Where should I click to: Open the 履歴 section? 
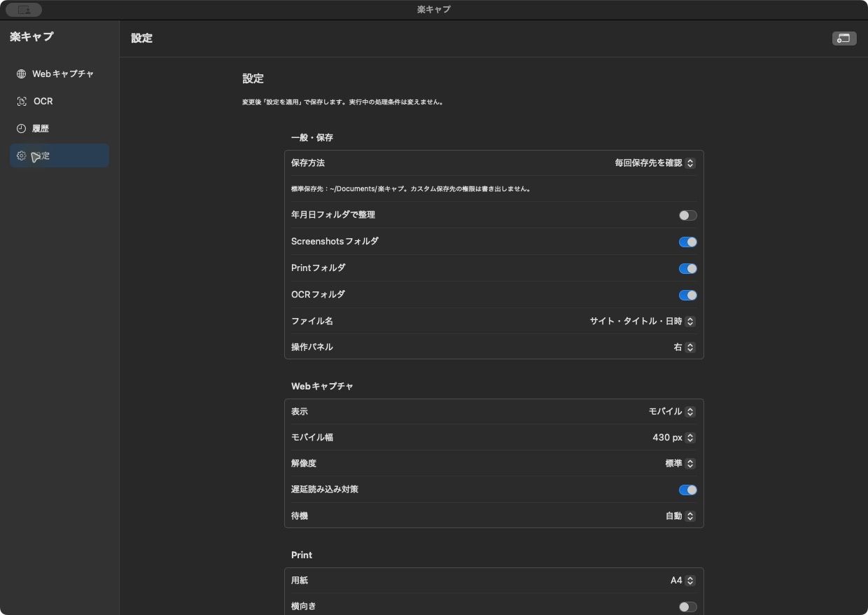coord(59,129)
